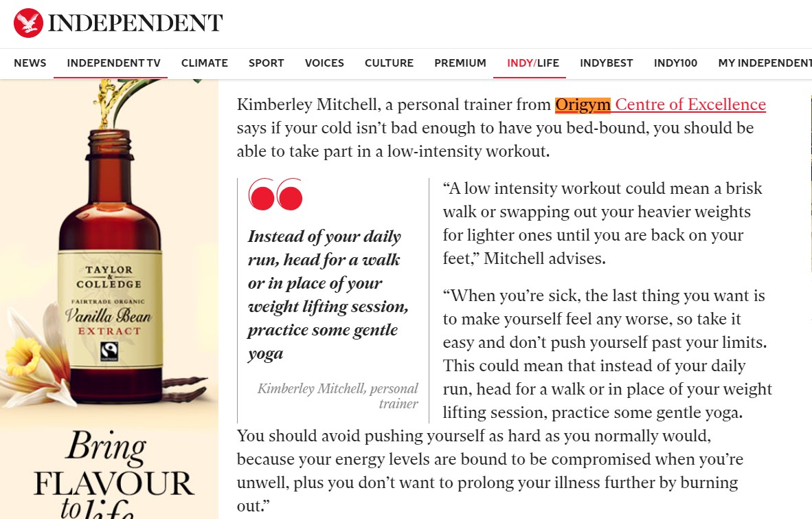Open the INDEPENDENT masthead wordmark
This screenshot has width=812, height=519.
pos(134,22)
